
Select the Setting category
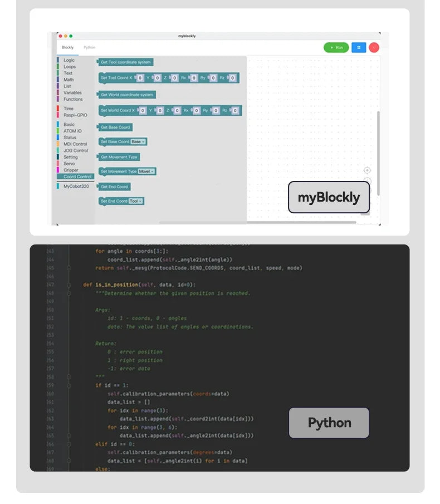70,157
